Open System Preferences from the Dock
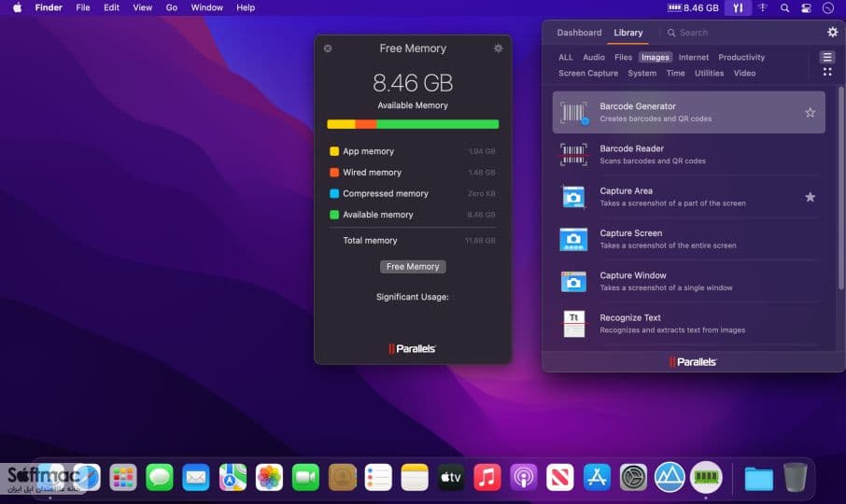The height and width of the screenshot is (504, 846). pyautogui.click(x=633, y=477)
